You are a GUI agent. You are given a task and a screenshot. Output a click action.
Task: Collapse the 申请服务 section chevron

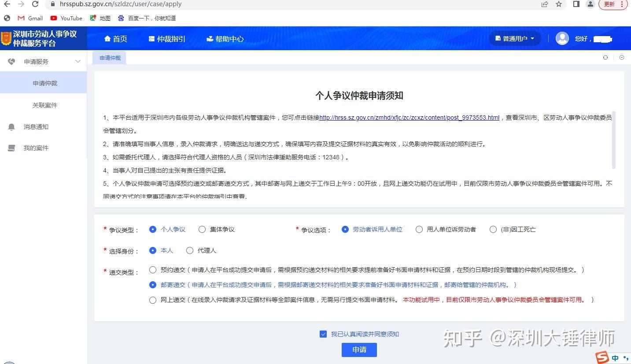coord(78,61)
